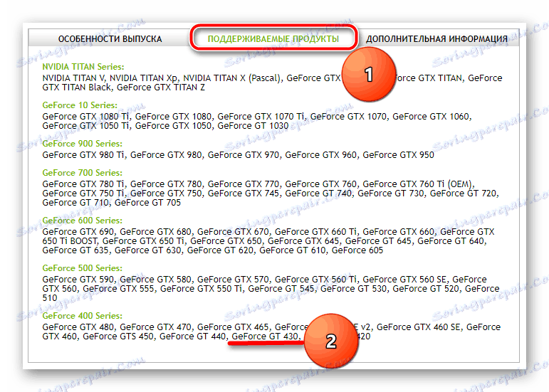Click GeForce GTX 550 Ti text
The image size is (549, 392).
click(201, 289)
